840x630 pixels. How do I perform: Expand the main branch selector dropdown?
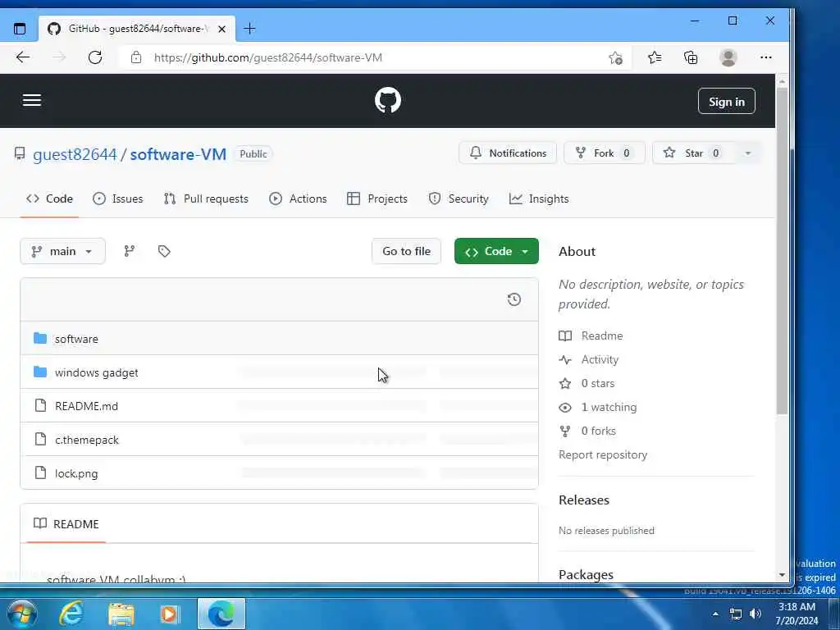62,251
